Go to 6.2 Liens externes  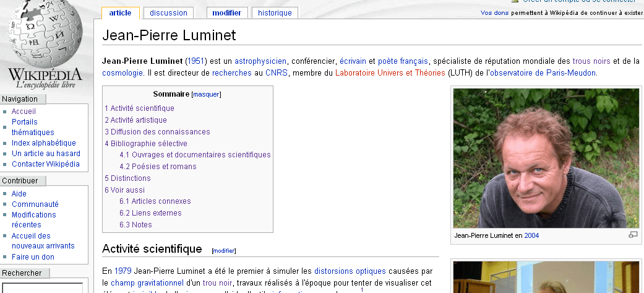(x=150, y=212)
